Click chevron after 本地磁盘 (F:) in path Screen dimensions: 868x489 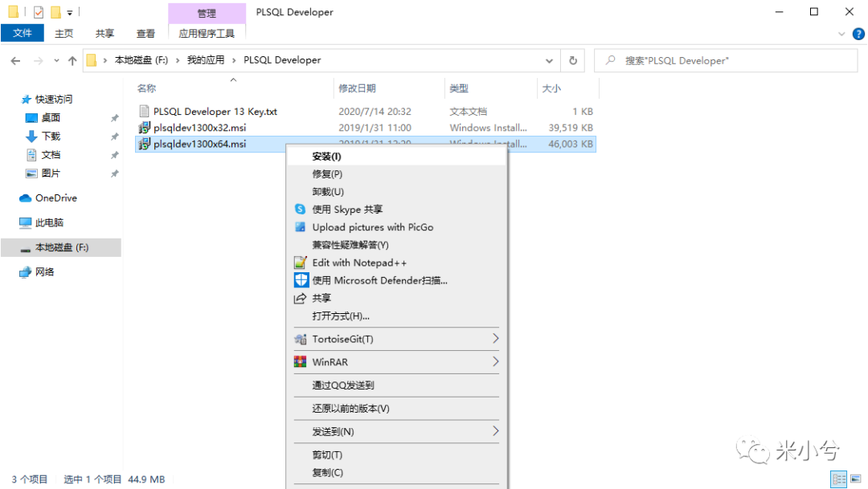coord(178,60)
